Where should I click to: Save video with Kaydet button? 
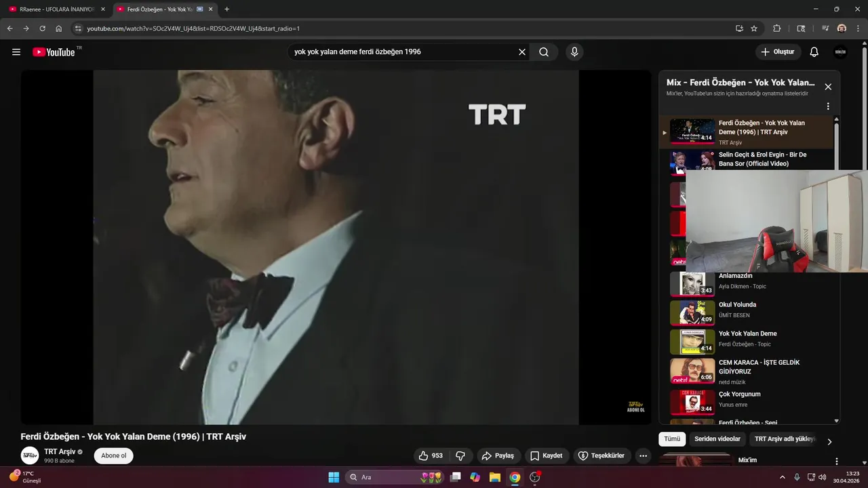point(547,455)
